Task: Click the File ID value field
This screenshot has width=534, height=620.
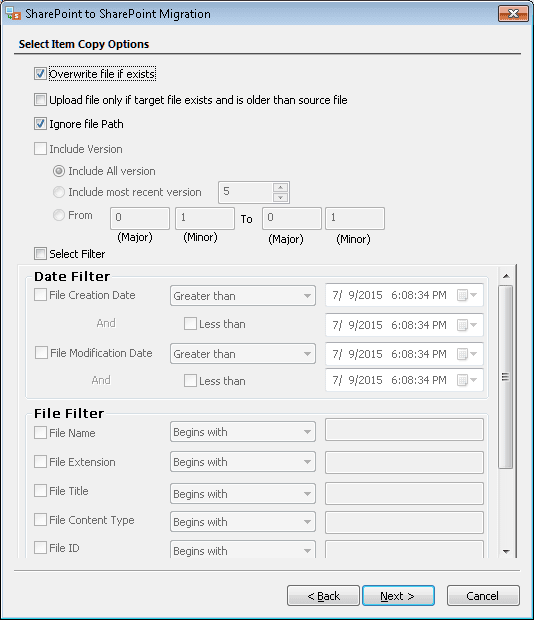Action: [404, 550]
